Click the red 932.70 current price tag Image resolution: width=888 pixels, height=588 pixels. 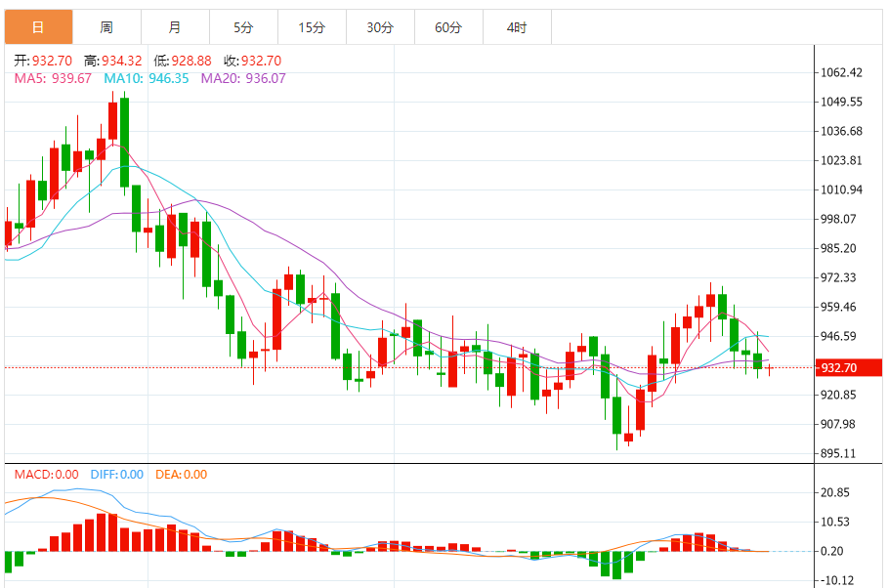848,367
